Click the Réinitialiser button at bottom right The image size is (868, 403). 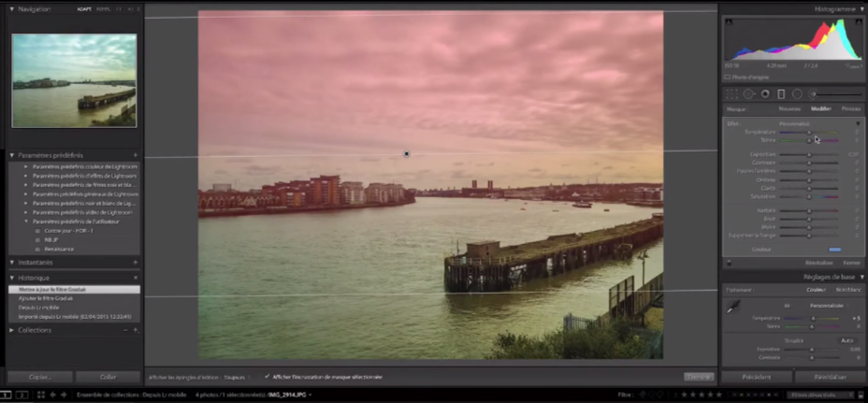830,377
